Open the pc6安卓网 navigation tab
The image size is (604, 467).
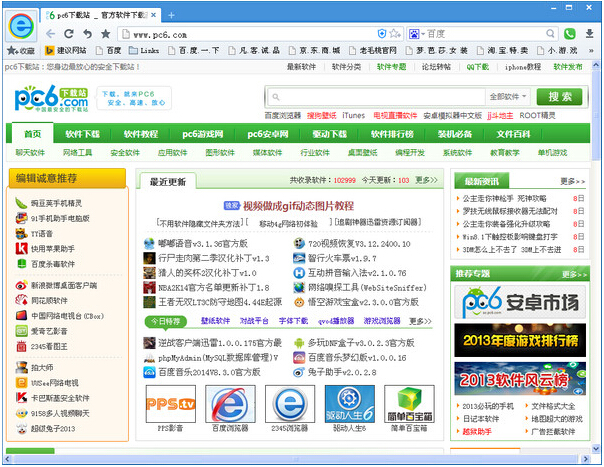[268, 134]
